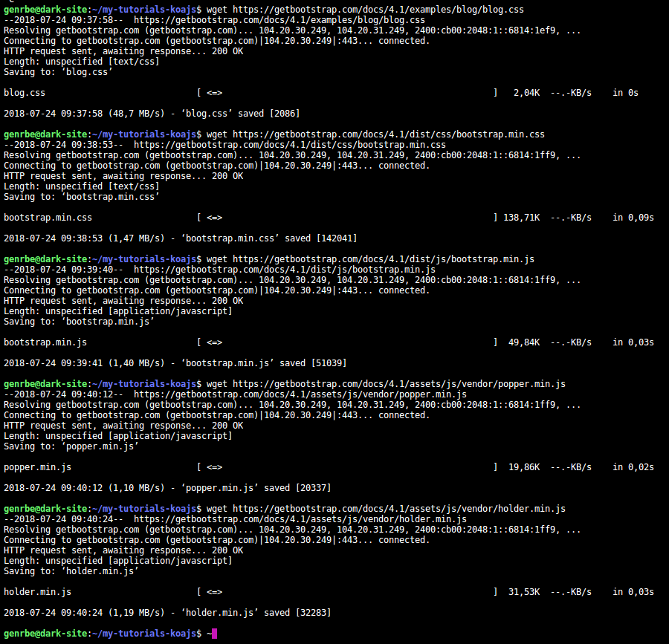Click the first 'Length: unspecified [text/css]' line

pyautogui.click(x=82, y=62)
